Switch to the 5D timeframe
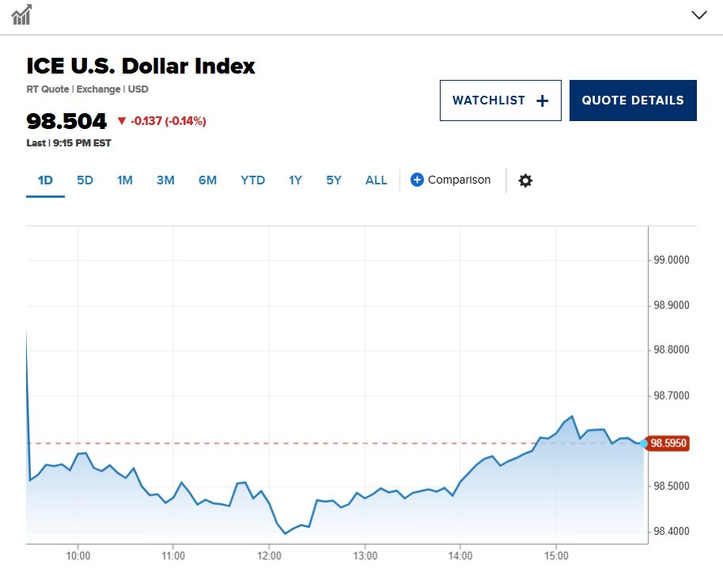This screenshot has width=723, height=588. tap(85, 180)
